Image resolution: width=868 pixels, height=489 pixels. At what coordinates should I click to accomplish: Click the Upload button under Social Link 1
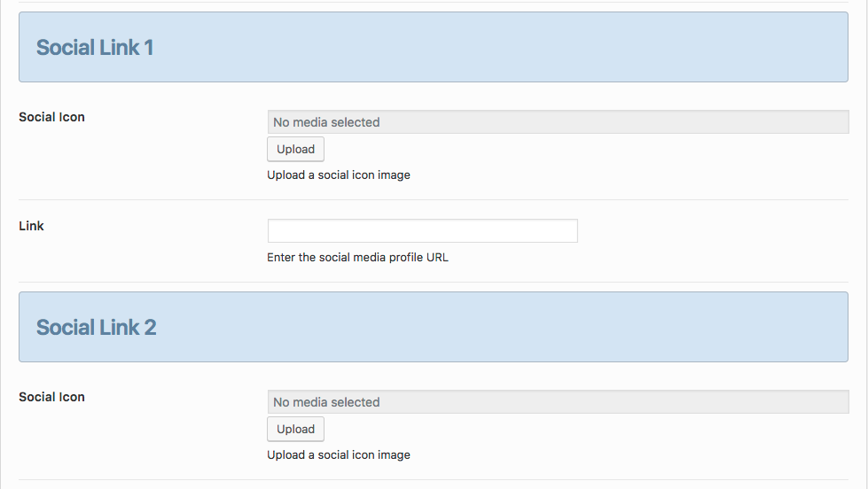tap(295, 150)
